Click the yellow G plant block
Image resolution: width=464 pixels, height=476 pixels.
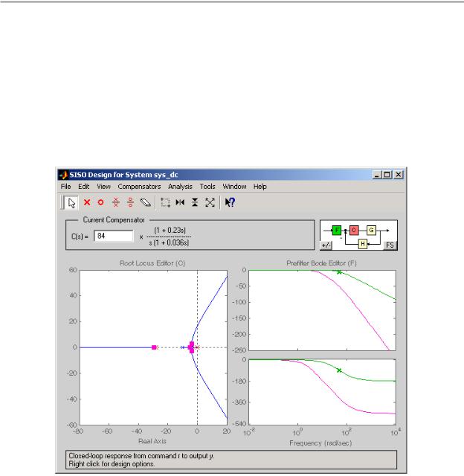[x=372, y=231]
